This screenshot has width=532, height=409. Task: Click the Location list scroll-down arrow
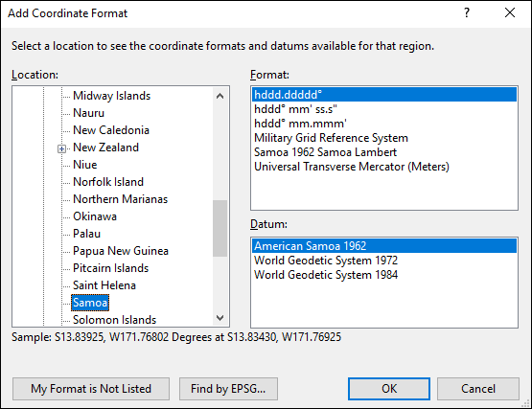pyautogui.click(x=220, y=318)
